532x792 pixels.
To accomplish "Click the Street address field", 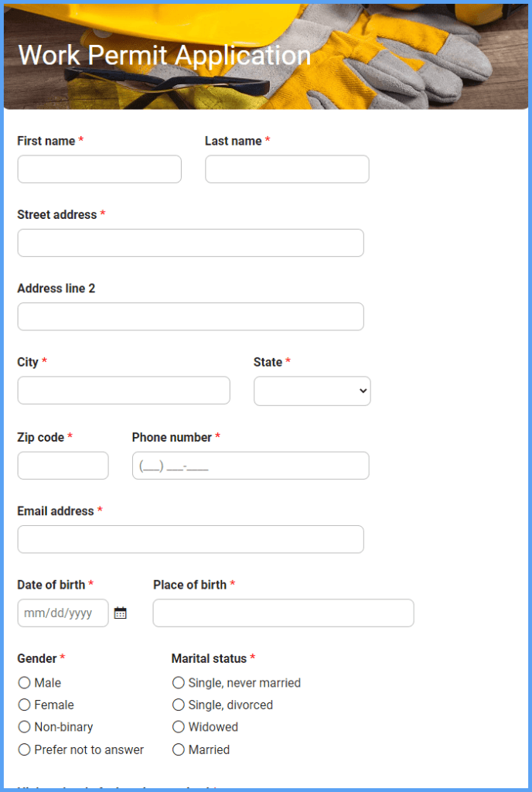I will pos(190,243).
